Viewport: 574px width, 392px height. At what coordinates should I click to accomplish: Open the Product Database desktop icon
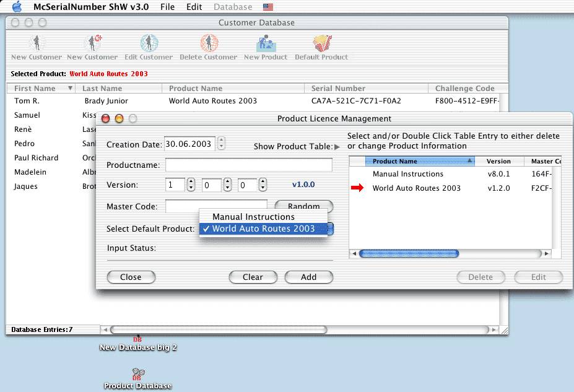pyautogui.click(x=137, y=375)
